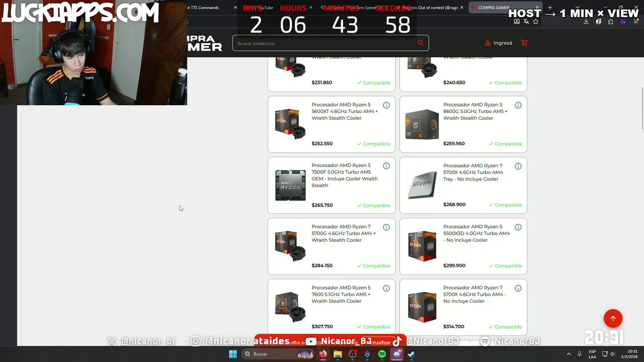The image size is (644, 362).
Task: Close the COMPRA GAMER tab
Action: (537, 8)
